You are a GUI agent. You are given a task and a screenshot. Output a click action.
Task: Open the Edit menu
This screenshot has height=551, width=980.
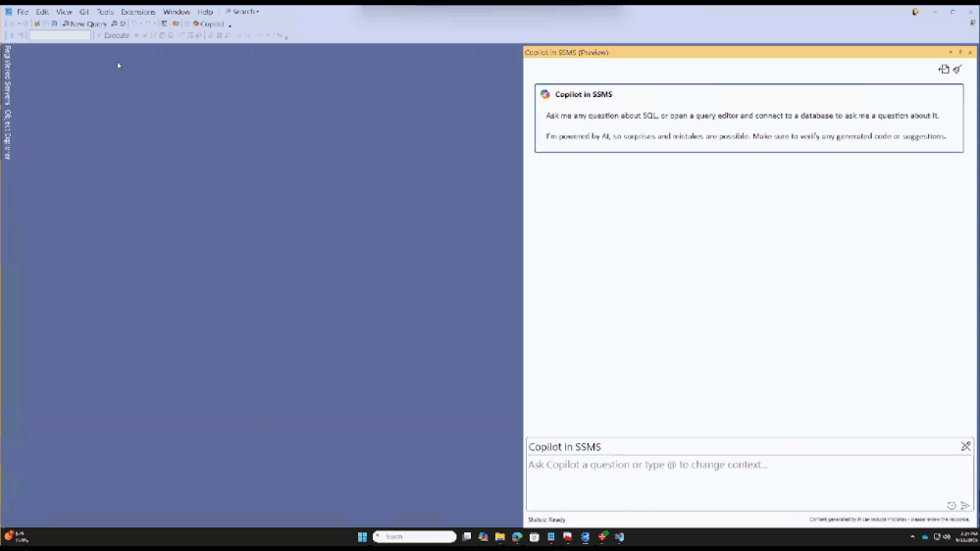point(42,12)
